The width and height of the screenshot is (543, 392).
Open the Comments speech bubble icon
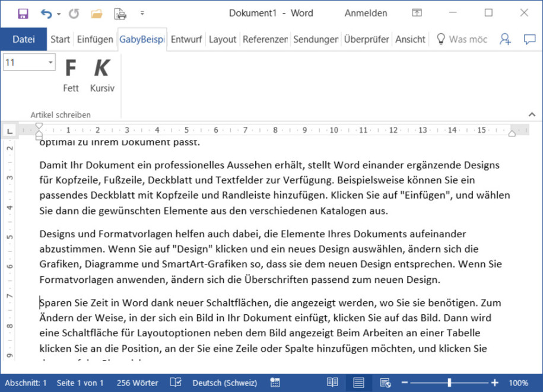tap(529, 39)
